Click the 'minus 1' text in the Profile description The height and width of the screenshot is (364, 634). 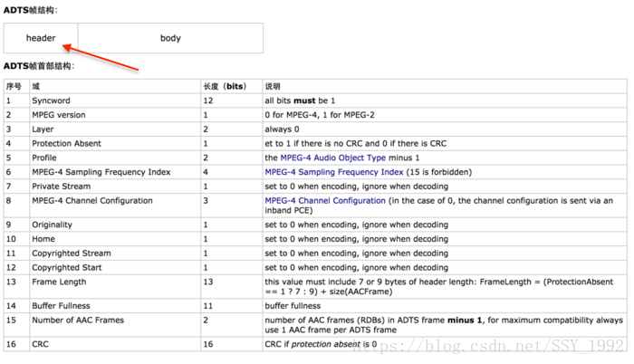(404, 158)
